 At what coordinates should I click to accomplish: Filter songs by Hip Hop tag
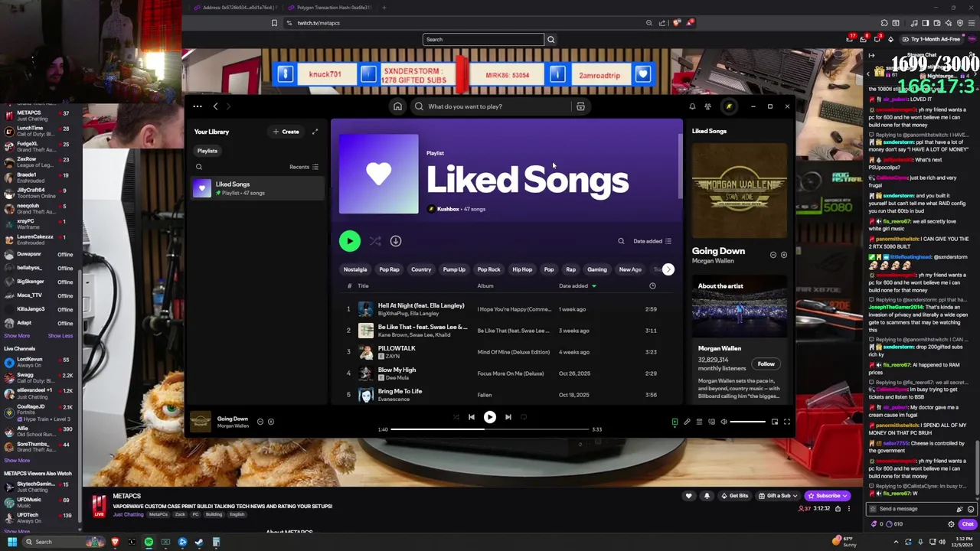tap(522, 269)
